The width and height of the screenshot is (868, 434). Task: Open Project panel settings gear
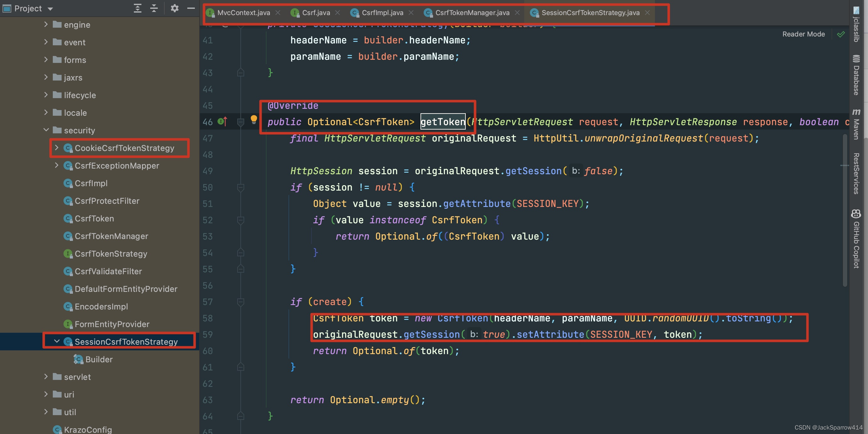(x=174, y=8)
